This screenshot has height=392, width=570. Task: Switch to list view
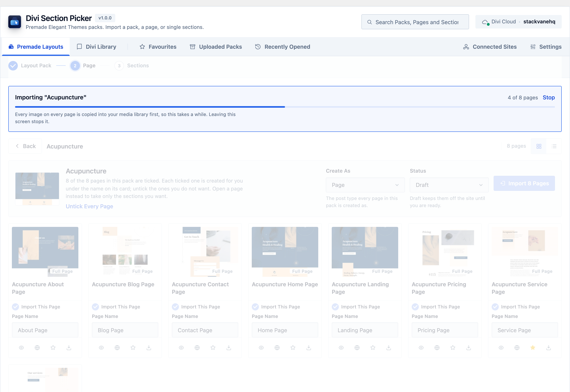coord(554,146)
